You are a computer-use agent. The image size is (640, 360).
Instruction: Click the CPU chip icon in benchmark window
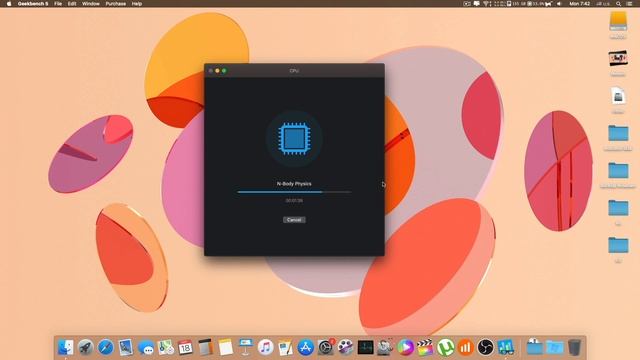(x=294, y=139)
